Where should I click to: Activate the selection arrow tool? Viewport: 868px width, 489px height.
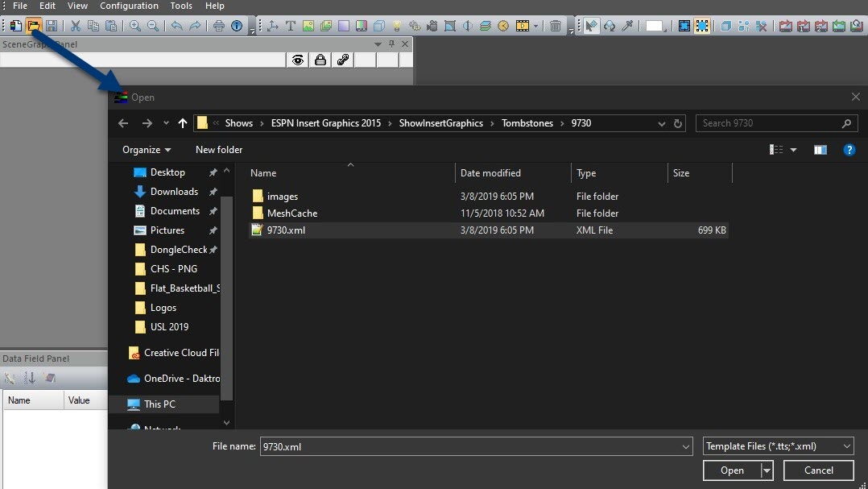tap(590, 26)
